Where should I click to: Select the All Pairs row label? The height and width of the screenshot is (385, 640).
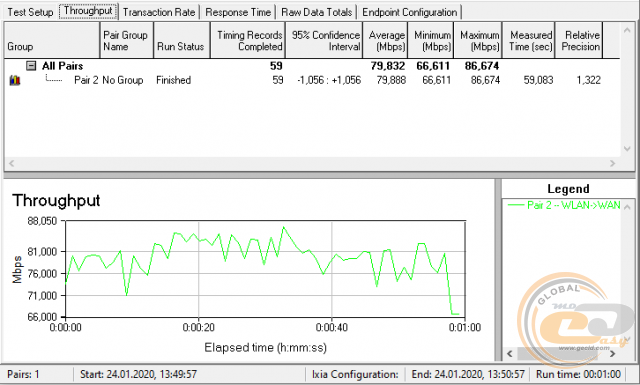coord(62,66)
